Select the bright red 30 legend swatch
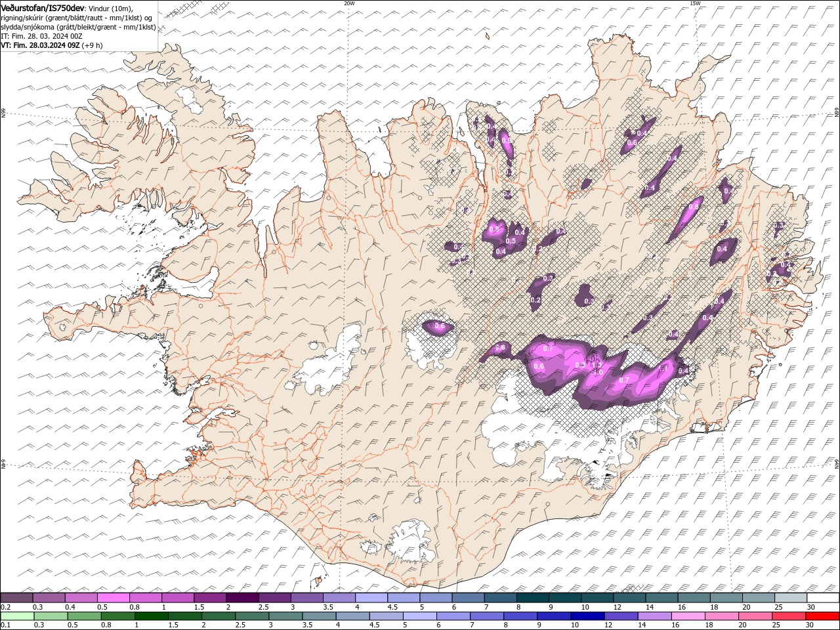The height and width of the screenshot is (630, 840). [x=822, y=616]
